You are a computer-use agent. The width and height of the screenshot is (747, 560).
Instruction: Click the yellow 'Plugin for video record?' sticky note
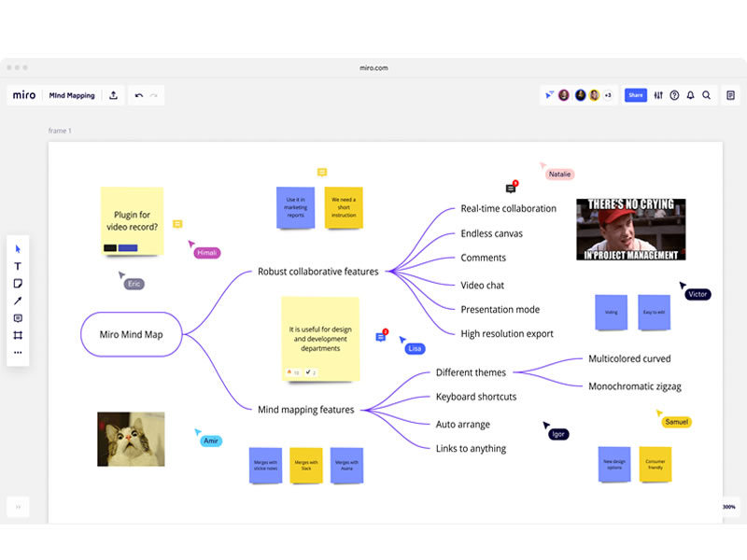pos(132,220)
